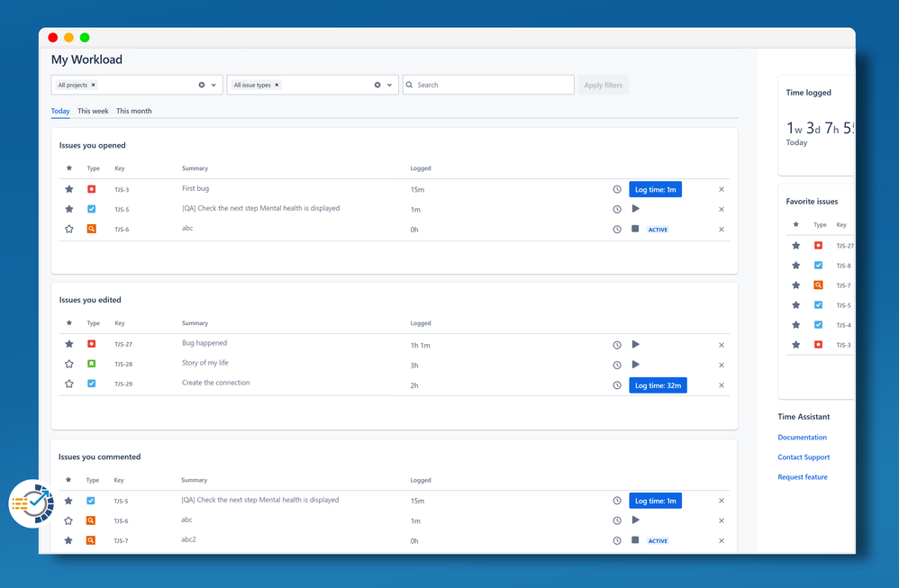Toggle star on TJS-7 abc2 commented row
899x588 pixels.
[68, 540]
